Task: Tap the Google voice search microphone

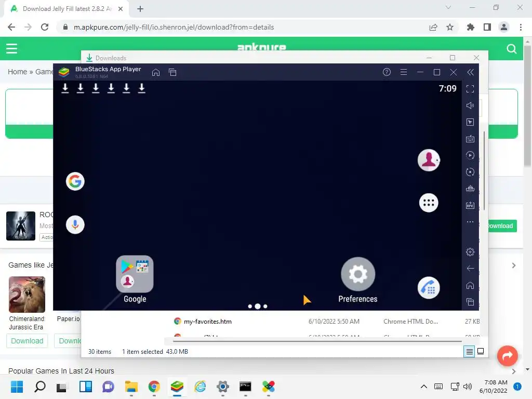Action: pyautogui.click(x=75, y=224)
